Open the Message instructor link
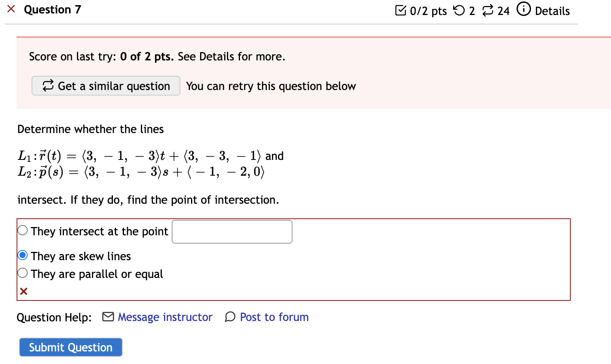The height and width of the screenshot is (364, 611). pyautogui.click(x=165, y=317)
